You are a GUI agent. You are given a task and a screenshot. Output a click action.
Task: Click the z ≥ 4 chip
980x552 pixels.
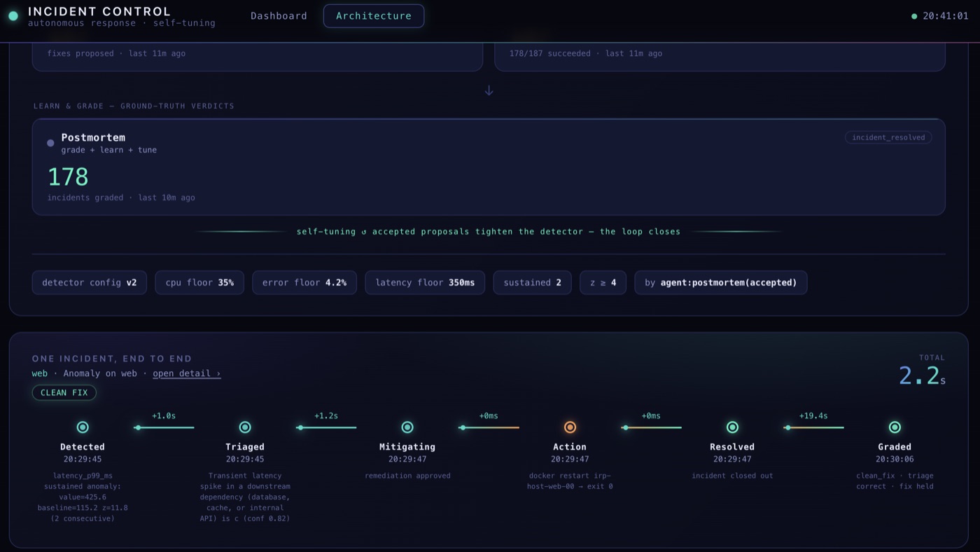[x=603, y=283]
